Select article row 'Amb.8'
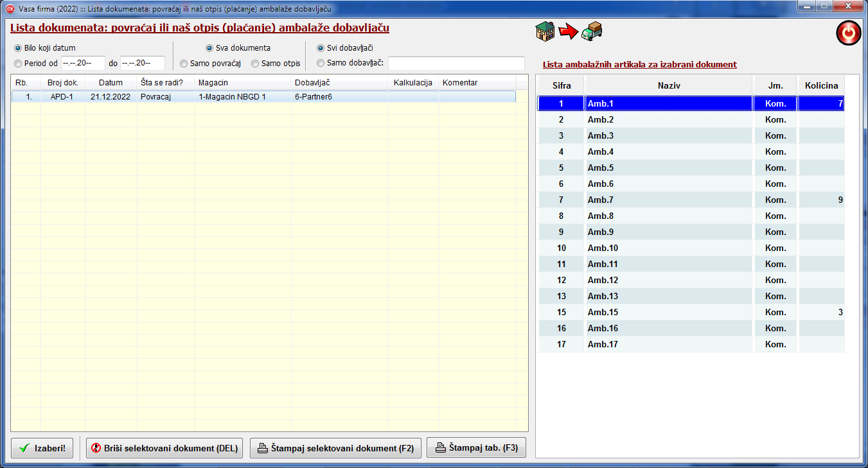The width and height of the screenshot is (868, 468). tap(691, 216)
